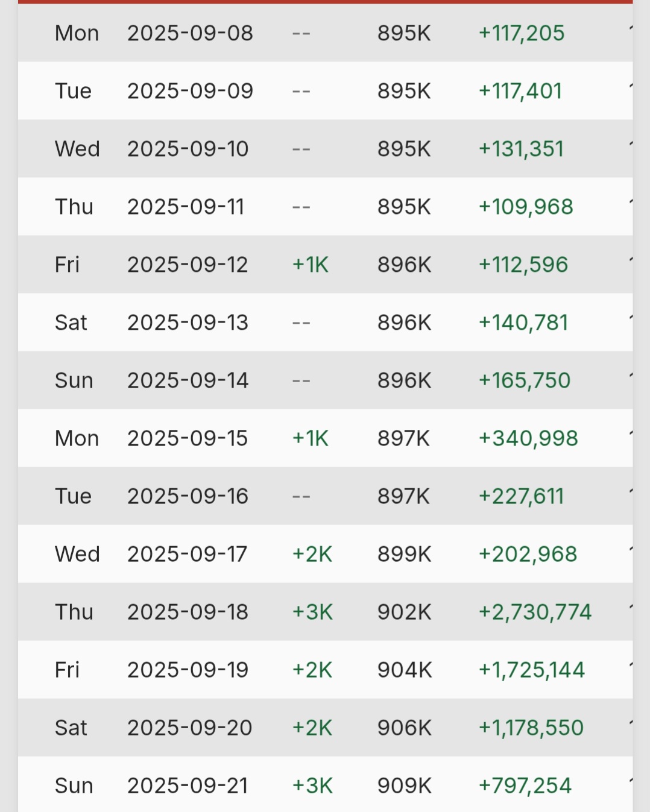Select the 2025-09-14 date cell
Image resolution: width=650 pixels, height=812 pixels.
click(188, 380)
